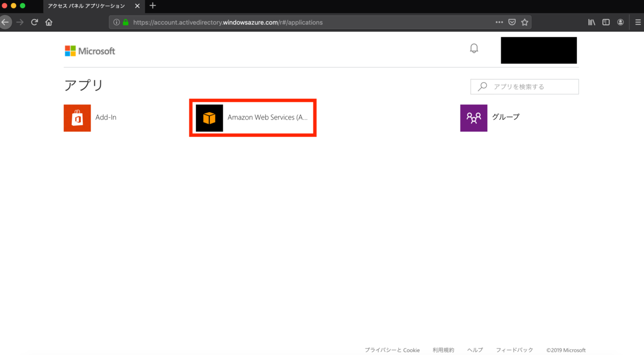The height and width of the screenshot is (355, 644).
Task: Click the グループ label text
Action: 506,116
